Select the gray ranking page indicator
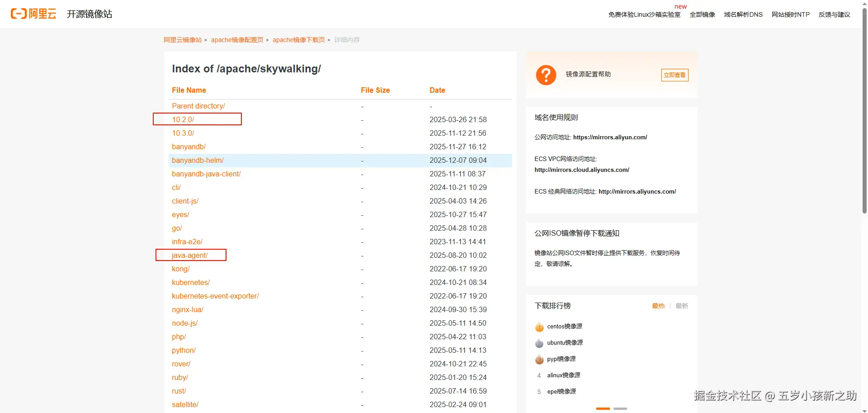 (620, 408)
